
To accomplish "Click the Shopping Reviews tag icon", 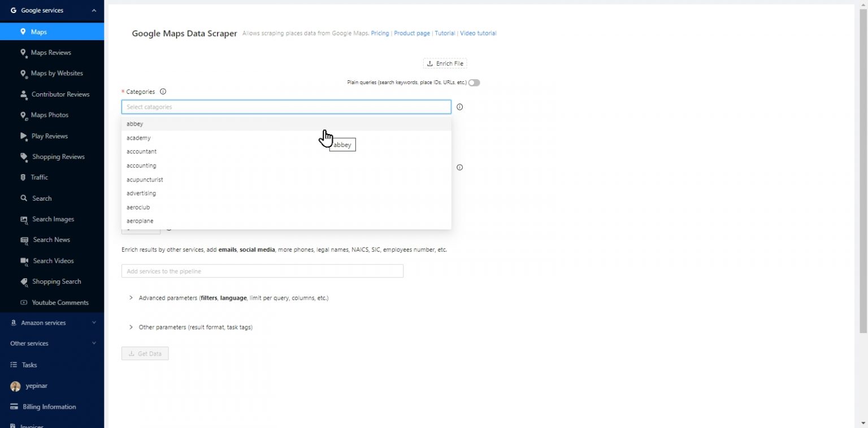I will coord(24,157).
